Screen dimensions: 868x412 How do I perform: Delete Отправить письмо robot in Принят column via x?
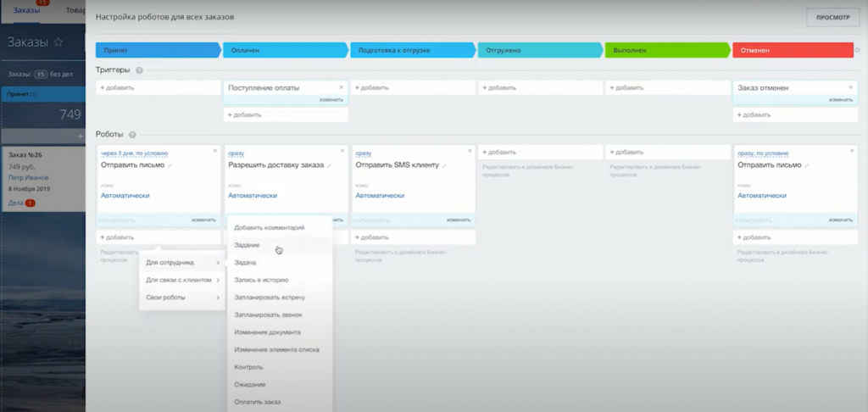pos(215,151)
